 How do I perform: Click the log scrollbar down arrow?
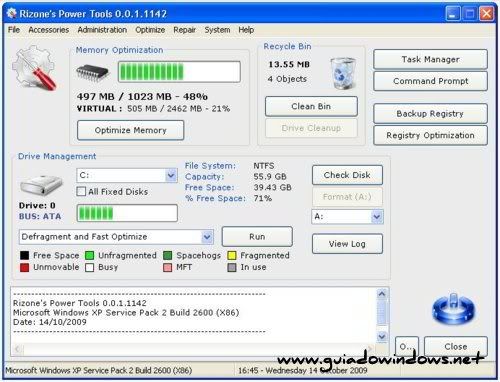point(382,336)
